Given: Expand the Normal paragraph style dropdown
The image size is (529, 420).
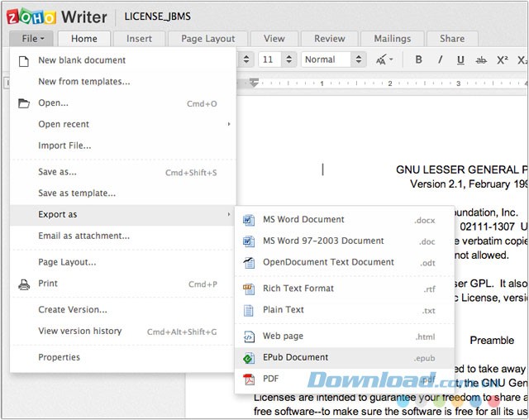Looking at the screenshot, I should coord(333,60).
